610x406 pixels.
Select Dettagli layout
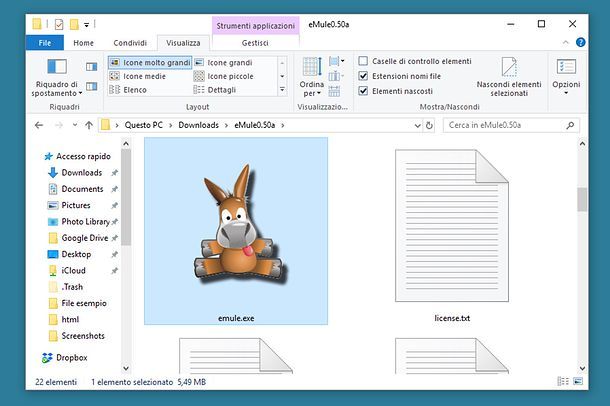[x=215, y=90]
